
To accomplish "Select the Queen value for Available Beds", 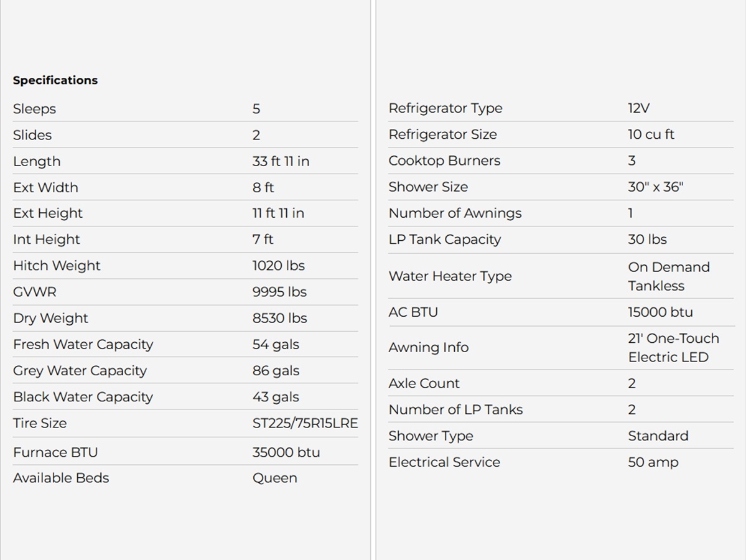I will (x=274, y=478).
